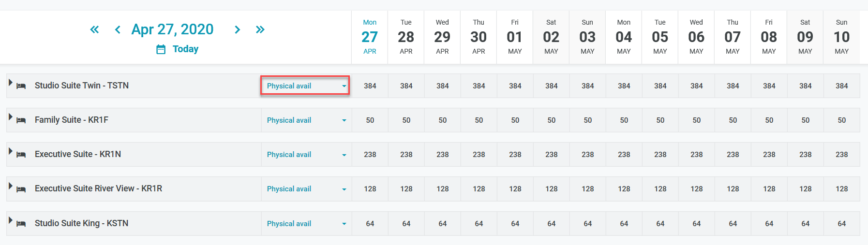Expand the Executive Suite - KR1N row
This screenshot has height=245, width=868.
pyautogui.click(x=10, y=151)
